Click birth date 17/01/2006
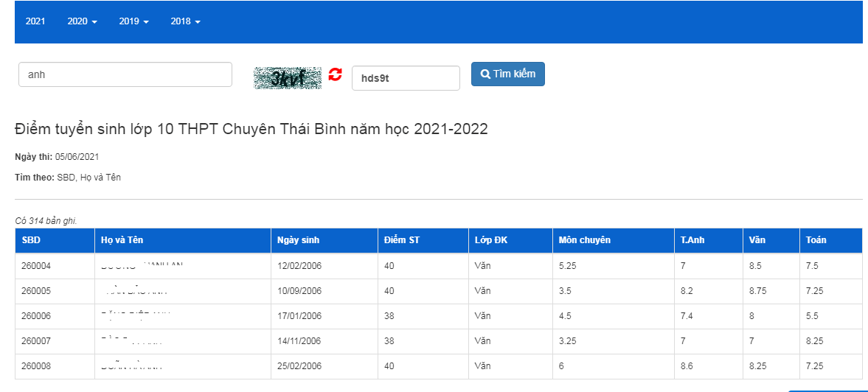Image resolution: width=868 pixels, height=392 pixels. 299,316
